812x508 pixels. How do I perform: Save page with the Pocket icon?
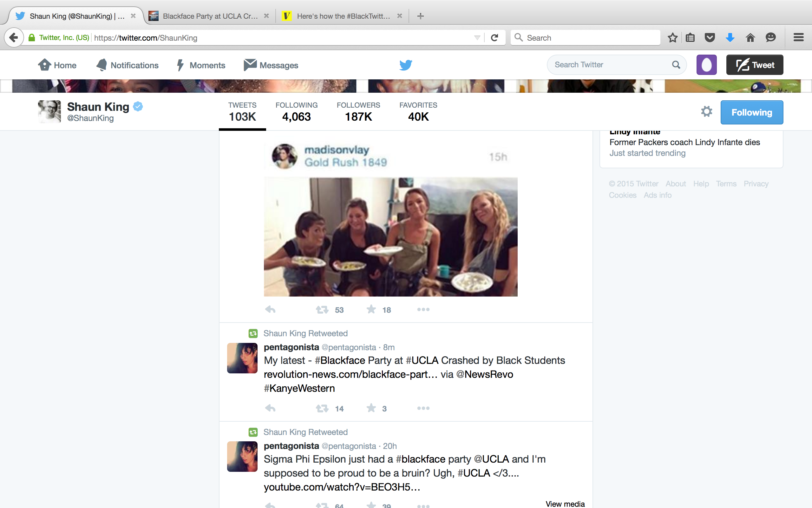coord(710,38)
